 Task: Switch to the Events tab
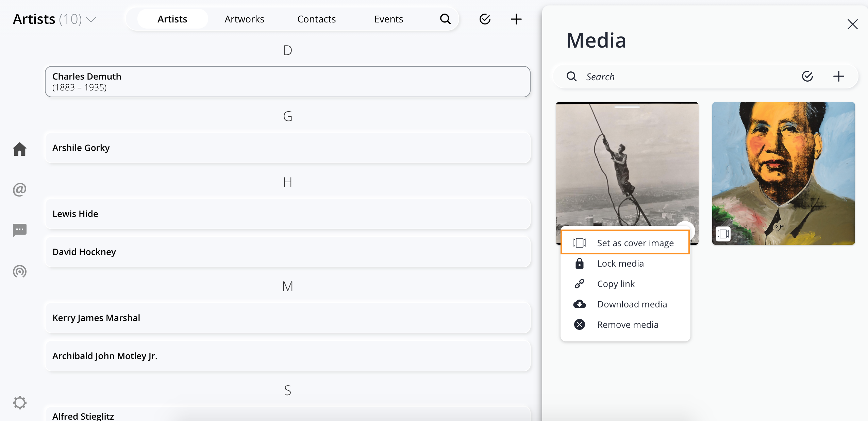click(389, 19)
